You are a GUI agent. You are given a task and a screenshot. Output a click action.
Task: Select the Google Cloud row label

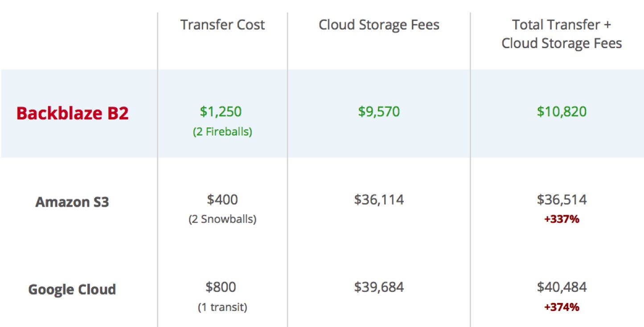(72, 290)
